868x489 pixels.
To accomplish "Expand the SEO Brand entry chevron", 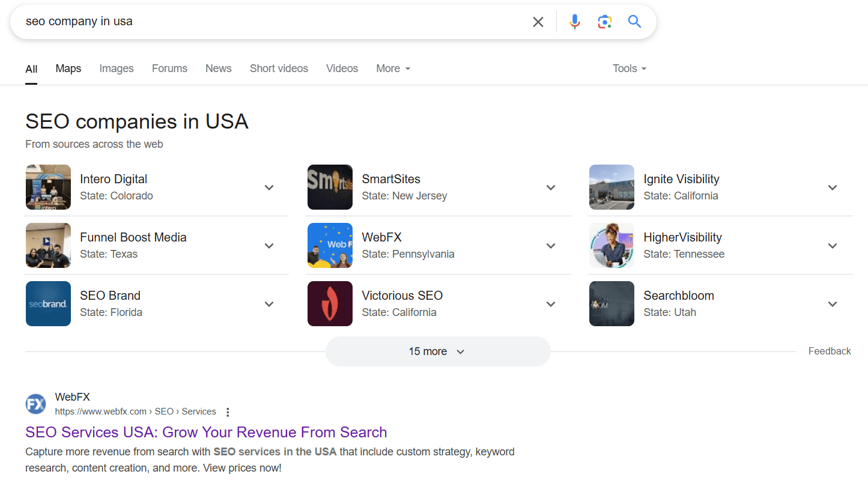I will (x=269, y=304).
